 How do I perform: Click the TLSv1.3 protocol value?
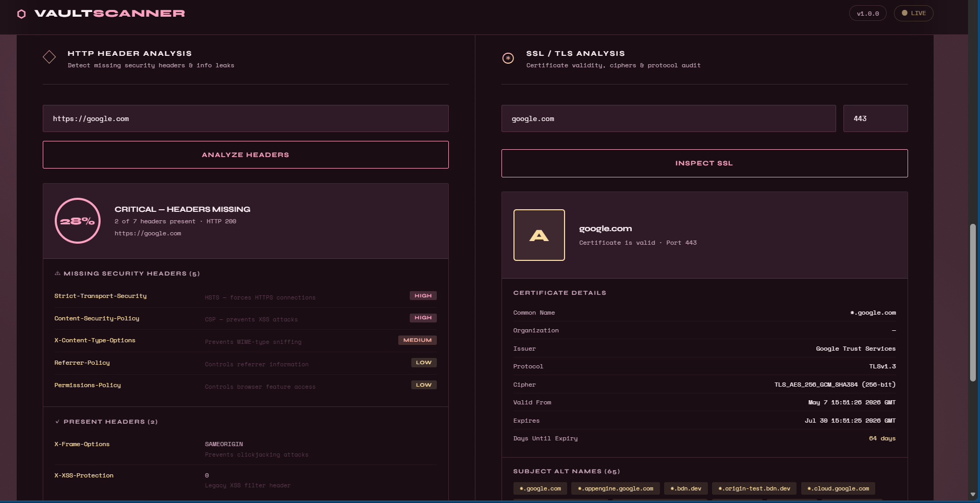(883, 366)
